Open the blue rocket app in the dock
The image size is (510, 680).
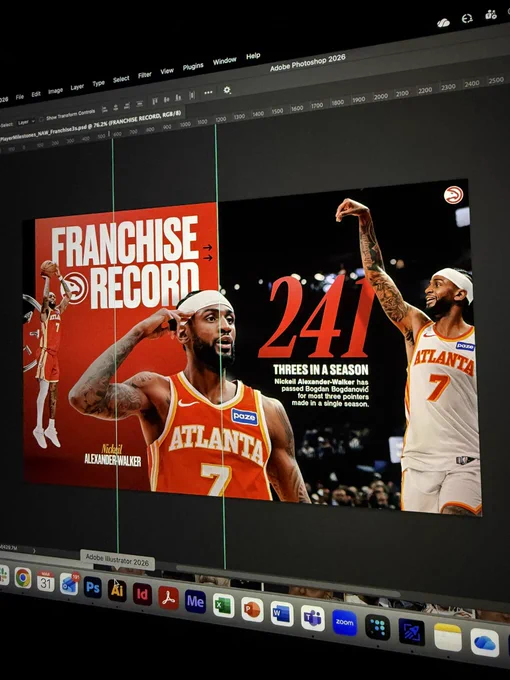[411, 632]
